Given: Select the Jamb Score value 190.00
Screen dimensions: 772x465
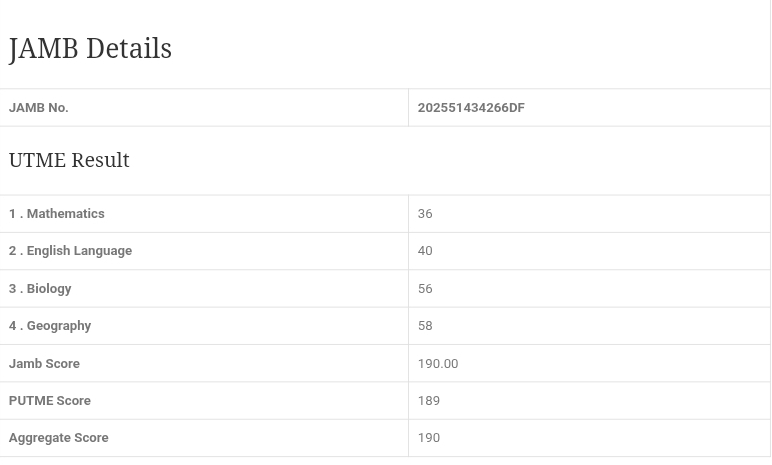Looking at the screenshot, I should point(438,364).
